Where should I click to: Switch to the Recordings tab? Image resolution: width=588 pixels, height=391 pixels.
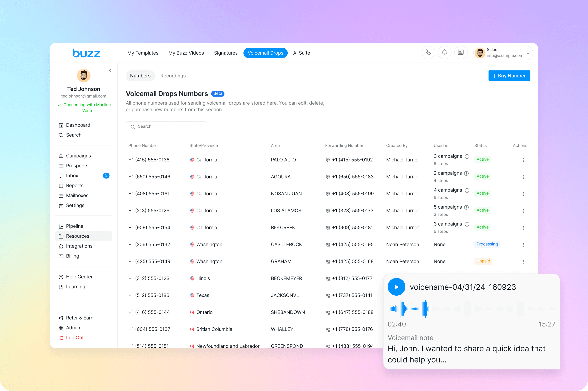[173, 76]
